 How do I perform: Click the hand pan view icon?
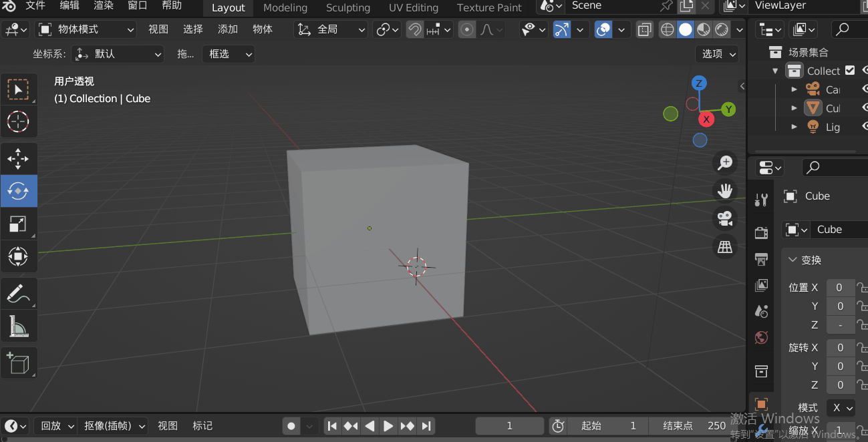[x=725, y=190]
